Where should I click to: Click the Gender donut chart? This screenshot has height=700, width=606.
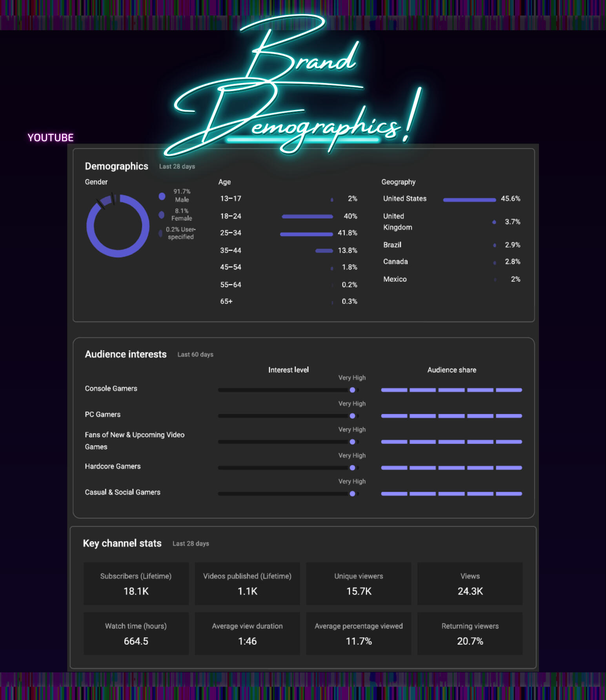(x=118, y=226)
